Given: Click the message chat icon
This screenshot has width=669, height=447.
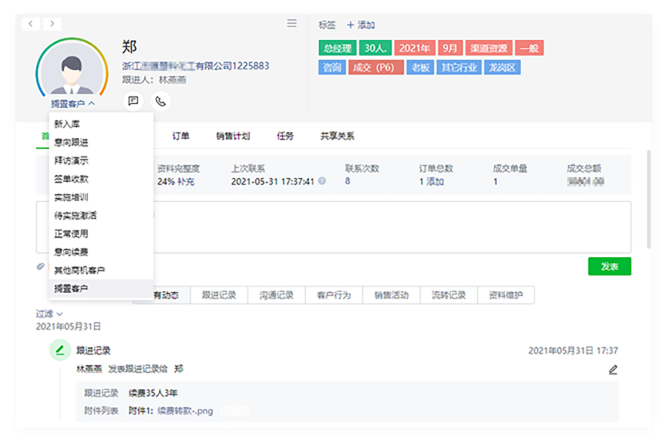Looking at the screenshot, I should [x=133, y=101].
